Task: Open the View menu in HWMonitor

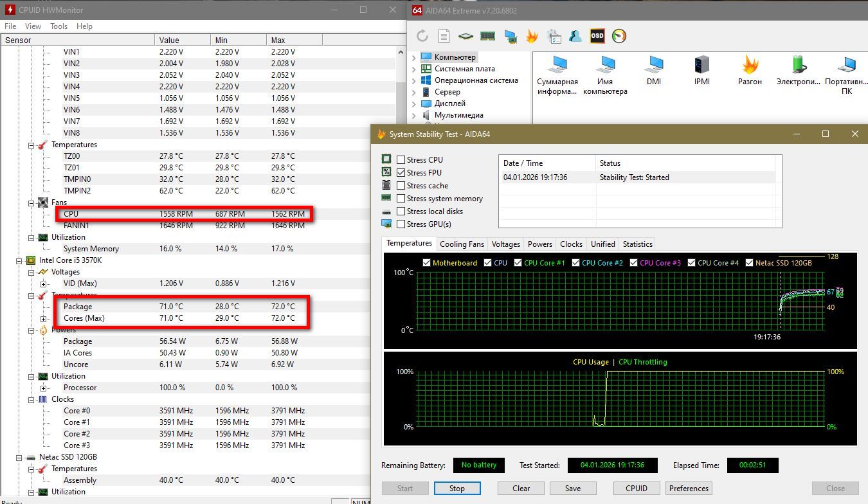Action: click(x=33, y=26)
